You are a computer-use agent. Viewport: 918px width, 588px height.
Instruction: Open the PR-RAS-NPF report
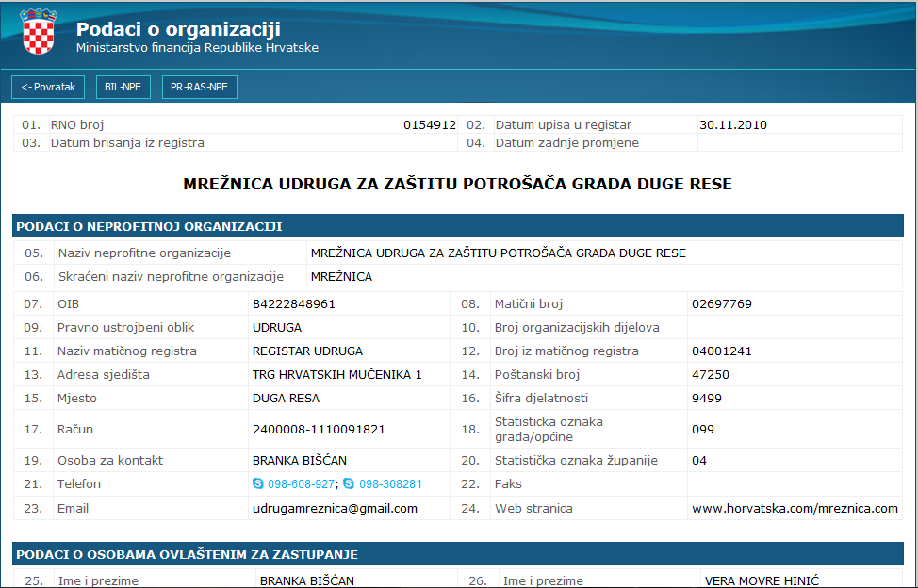tap(199, 88)
